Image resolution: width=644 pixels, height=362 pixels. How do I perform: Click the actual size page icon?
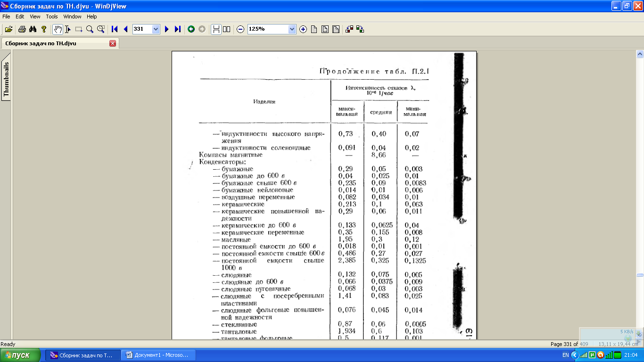pyautogui.click(x=314, y=29)
